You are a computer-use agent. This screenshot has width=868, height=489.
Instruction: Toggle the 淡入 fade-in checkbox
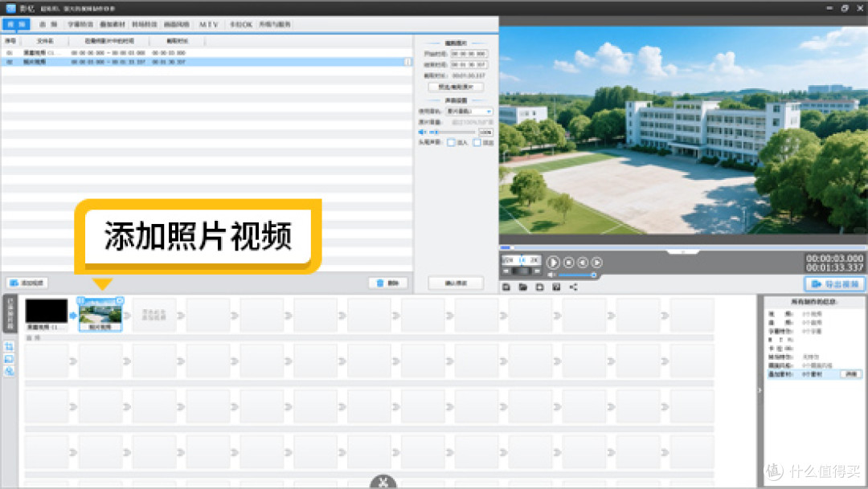(x=451, y=143)
